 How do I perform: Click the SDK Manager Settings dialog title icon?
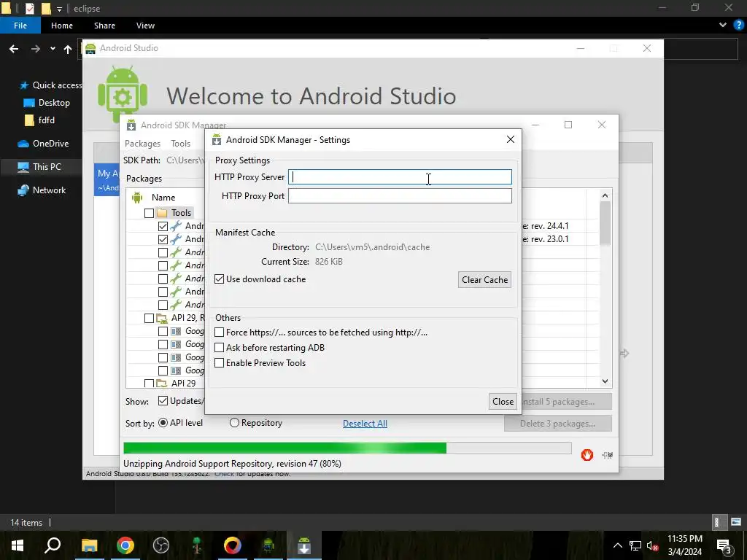pyautogui.click(x=216, y=139)
